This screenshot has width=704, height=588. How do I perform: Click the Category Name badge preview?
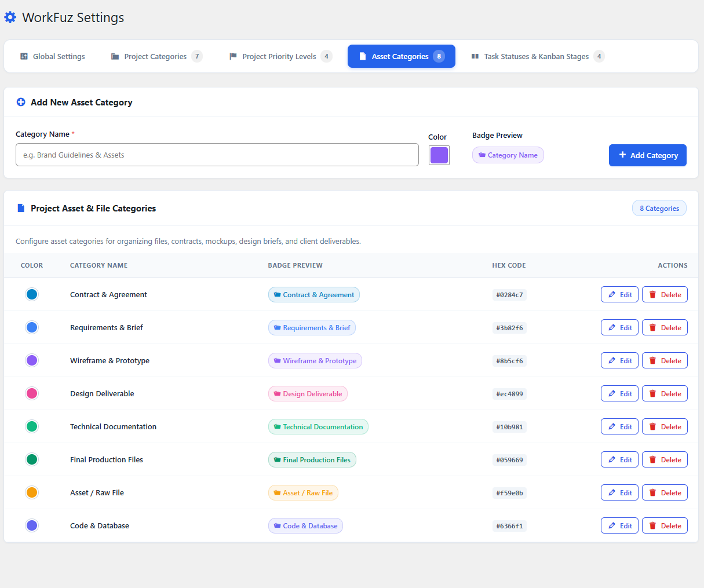tap(508, 155)
